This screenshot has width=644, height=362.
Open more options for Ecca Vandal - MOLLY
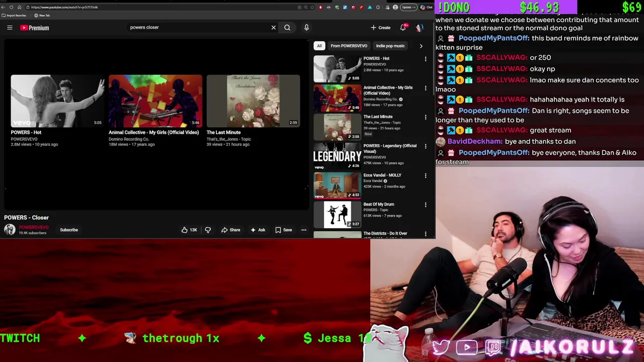click(426, 175)
